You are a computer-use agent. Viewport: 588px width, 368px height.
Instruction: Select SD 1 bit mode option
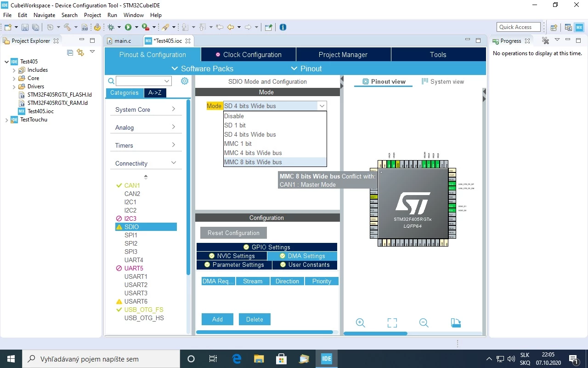point(275,125)
